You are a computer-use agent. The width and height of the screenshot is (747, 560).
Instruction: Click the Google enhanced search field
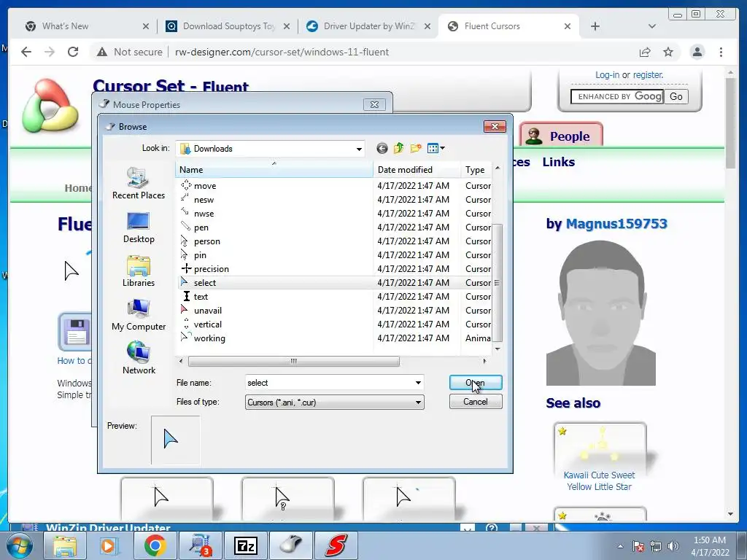617,97
